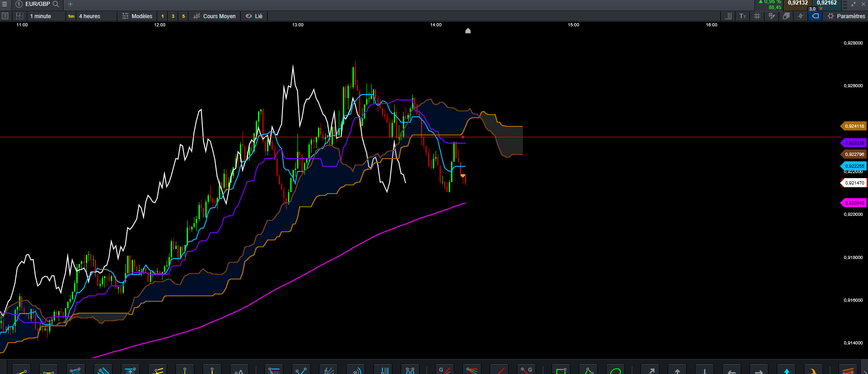This screenshot has width=868, height=374.
Task: Click the chart layout icon beside 1 minute
Action: click(x=20, y=16)
